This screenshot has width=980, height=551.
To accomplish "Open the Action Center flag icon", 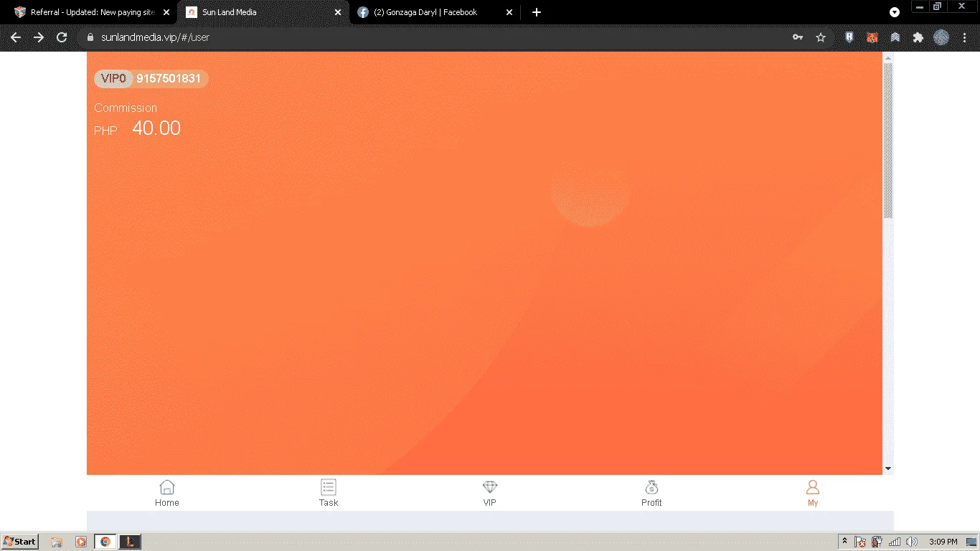I will pyautogui.click(x=860, y=542).
